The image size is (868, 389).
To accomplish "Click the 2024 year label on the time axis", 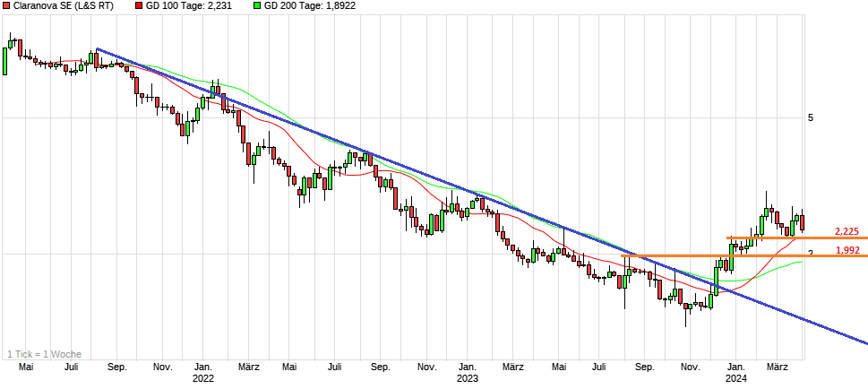I will (735, 378).
